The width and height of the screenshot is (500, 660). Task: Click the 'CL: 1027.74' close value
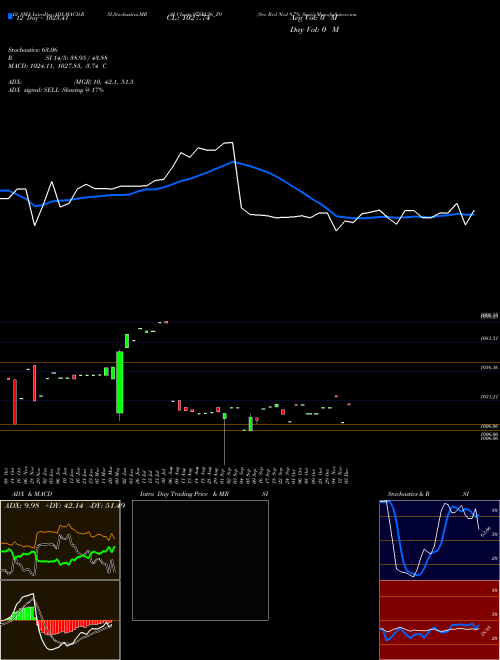[x=188, y=18]
